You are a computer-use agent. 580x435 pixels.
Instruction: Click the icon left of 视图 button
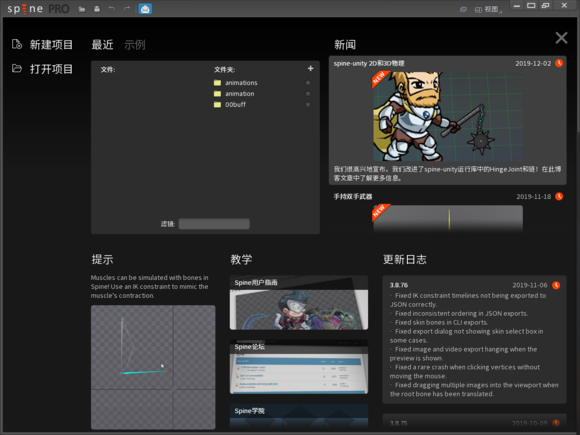[478, 10]
